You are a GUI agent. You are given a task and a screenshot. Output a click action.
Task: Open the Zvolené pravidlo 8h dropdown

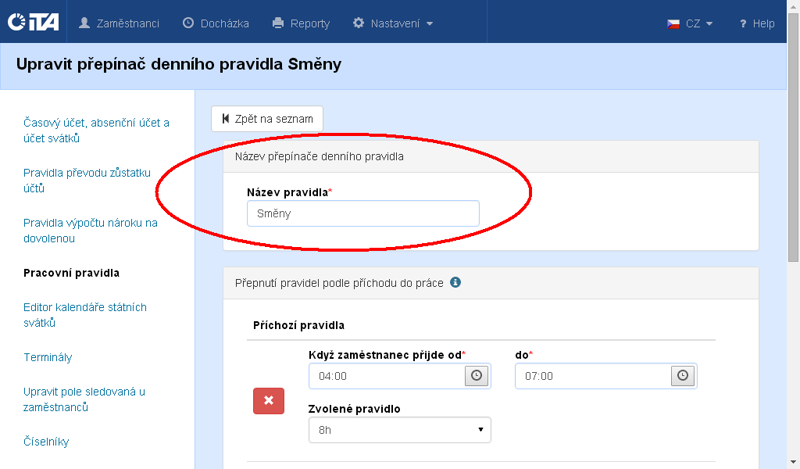400,430
